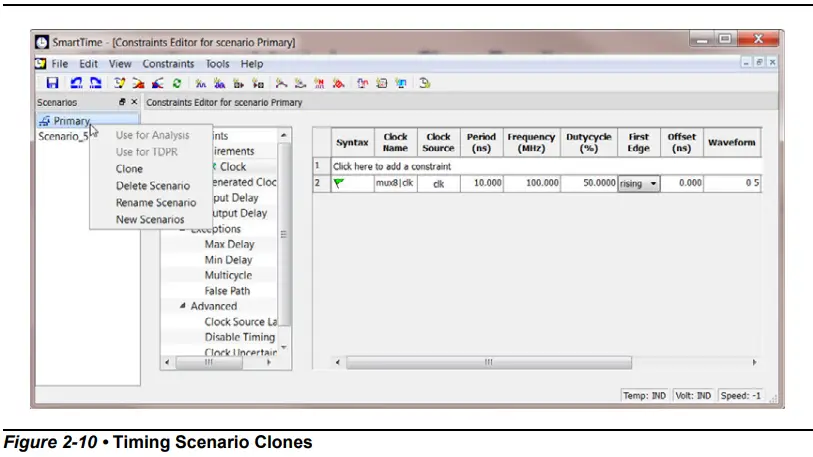Click the Add Multicycle toolbar icon
Image resolution: width=813 pixels, height=457 pixels.
tap(319, 83)
